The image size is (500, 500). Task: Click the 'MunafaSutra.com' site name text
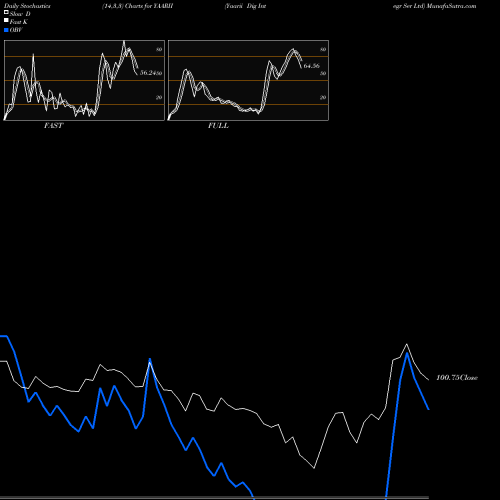pos(451,6)
